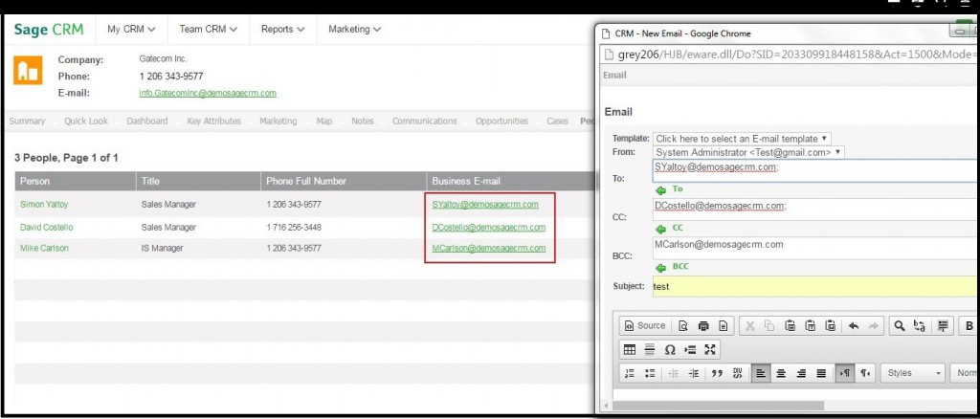Click the Paste icon in editor toolbar

[x=790, y=326]
